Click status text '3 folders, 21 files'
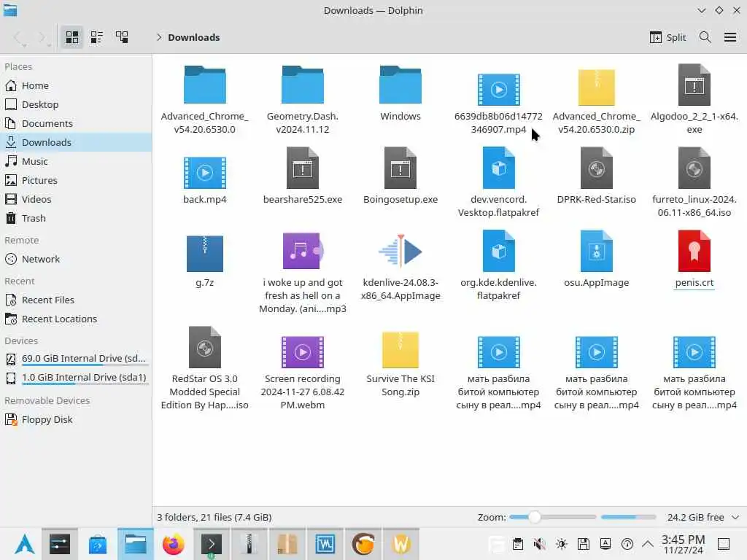The image size is (747, 560). [x=214, y=517]
